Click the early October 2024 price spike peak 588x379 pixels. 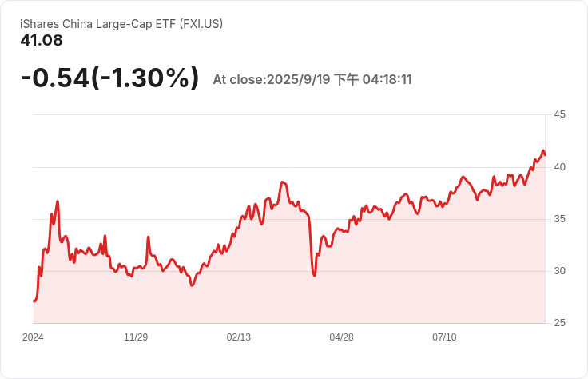(58, 201)
